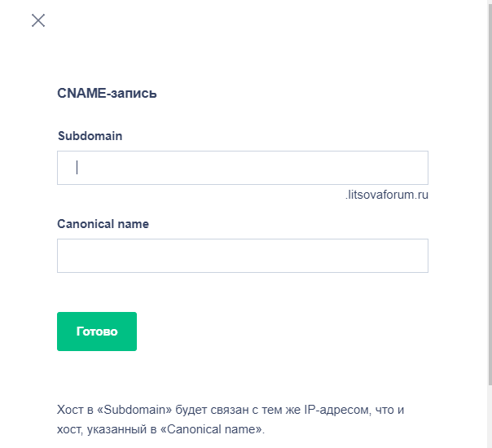Click the Canonical name field label

click(x=103, y=224)
